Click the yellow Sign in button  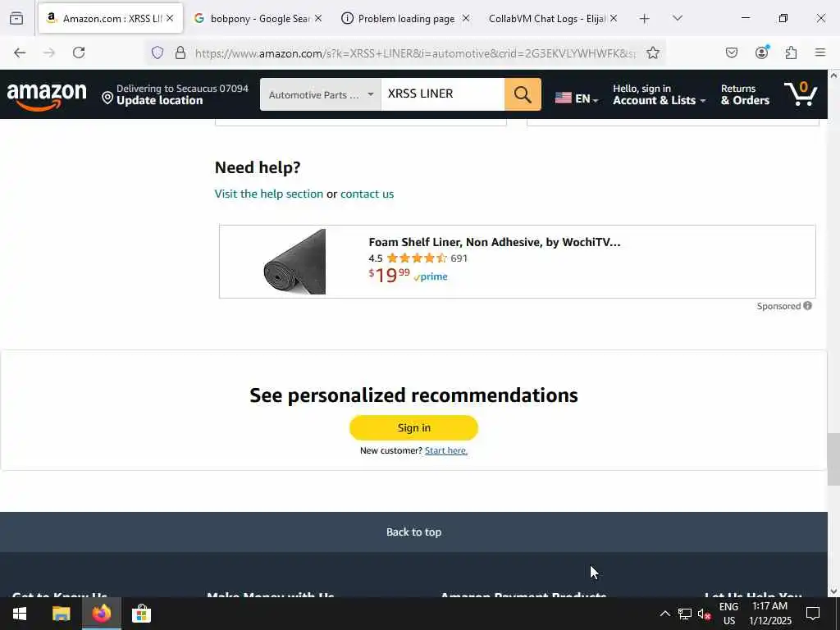point(413,427)
